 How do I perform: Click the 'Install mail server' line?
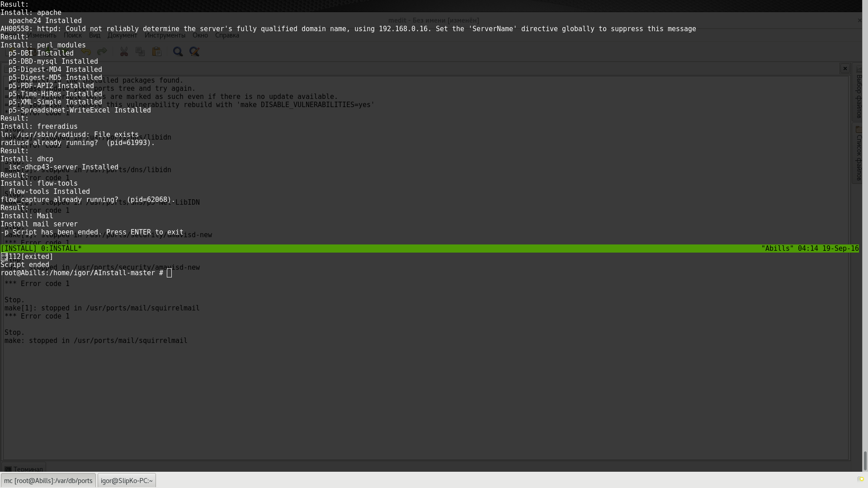tap(39, 224)
